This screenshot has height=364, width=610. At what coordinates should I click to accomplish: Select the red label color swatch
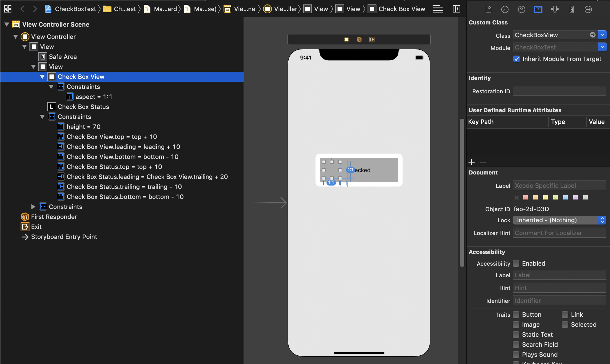(x=525, y=197)
